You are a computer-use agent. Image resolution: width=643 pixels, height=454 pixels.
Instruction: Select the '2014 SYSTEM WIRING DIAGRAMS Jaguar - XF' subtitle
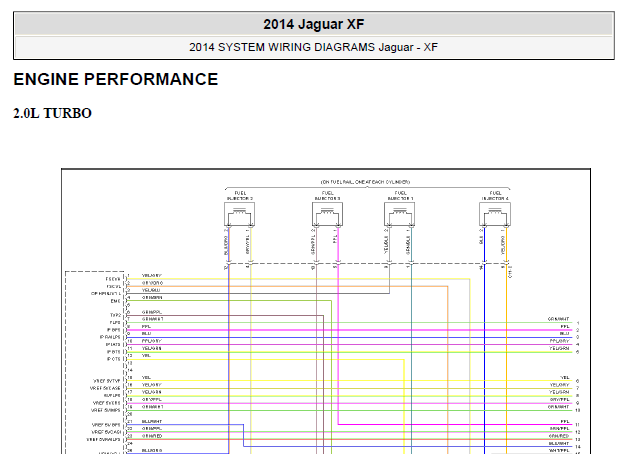tap(314, 47)
